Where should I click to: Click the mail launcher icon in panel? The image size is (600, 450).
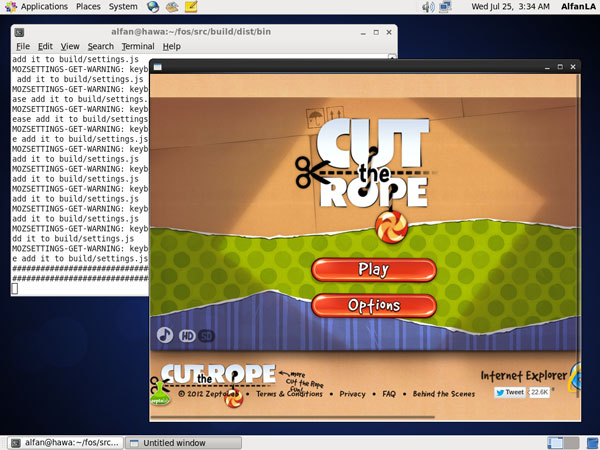[x=172, y=7]
